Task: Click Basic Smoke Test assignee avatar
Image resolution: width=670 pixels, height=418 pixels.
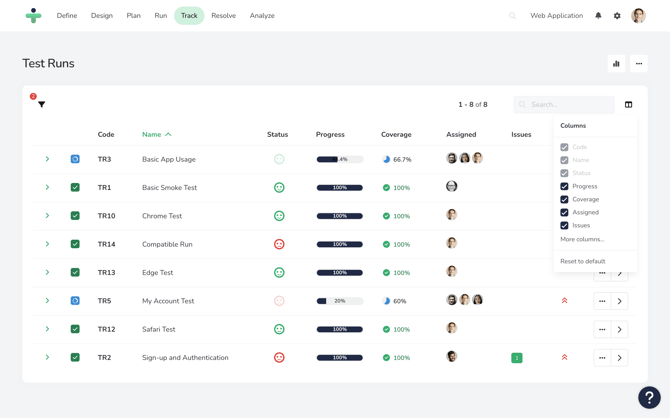Action: (452, 186)
